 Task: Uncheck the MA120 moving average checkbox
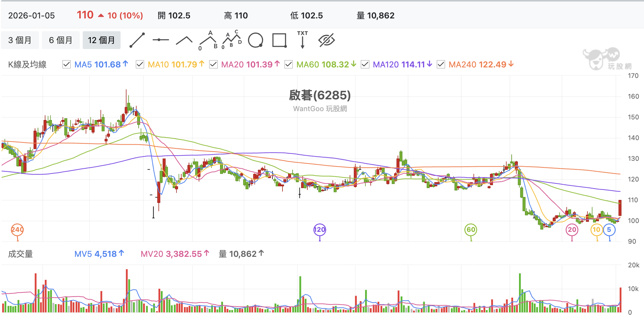pyautogui.click(x=365, y=64)
